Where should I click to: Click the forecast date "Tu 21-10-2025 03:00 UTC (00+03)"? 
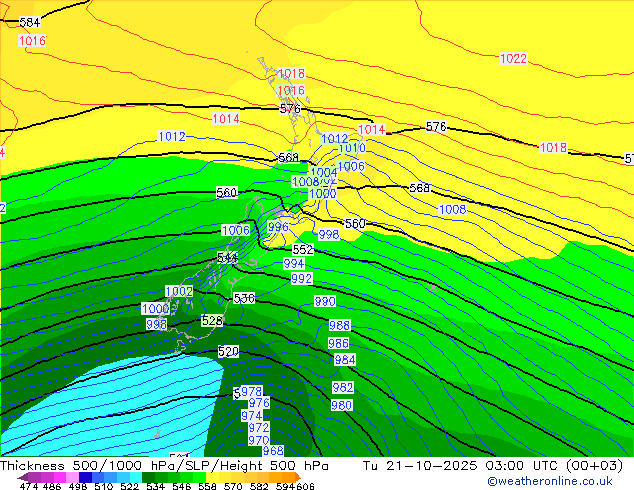tap(492, 465)
